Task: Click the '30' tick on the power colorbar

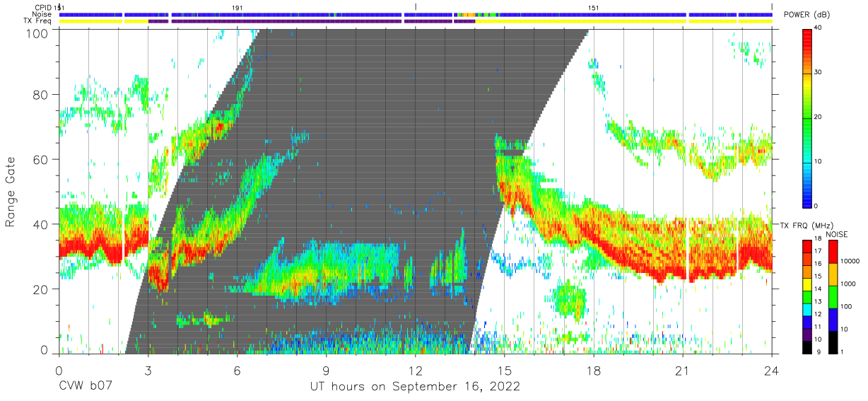Action: (x=819, y=73)
